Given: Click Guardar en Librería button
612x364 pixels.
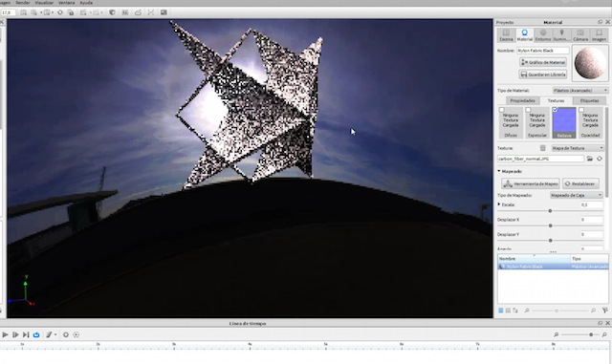Looking at the screenshot, I should (x=543, y=75).
